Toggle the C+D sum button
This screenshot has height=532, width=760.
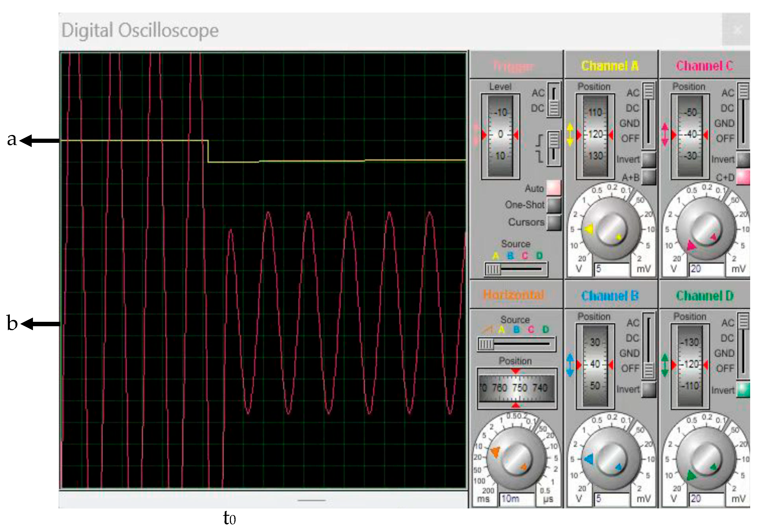(744, 177)
